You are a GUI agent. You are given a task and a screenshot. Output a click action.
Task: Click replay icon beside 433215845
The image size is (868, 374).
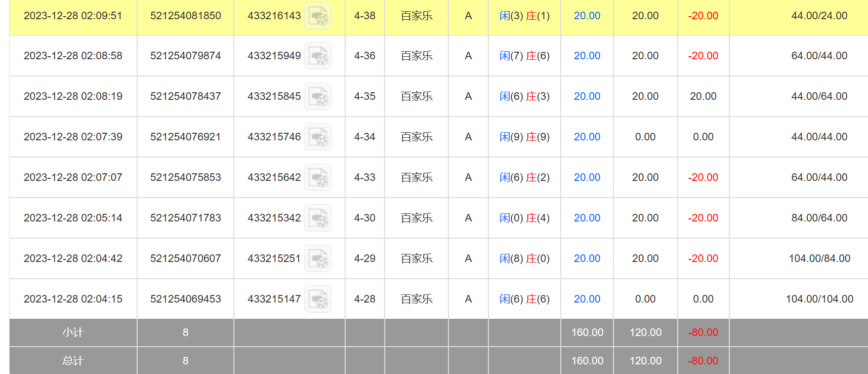pos(317,96)
